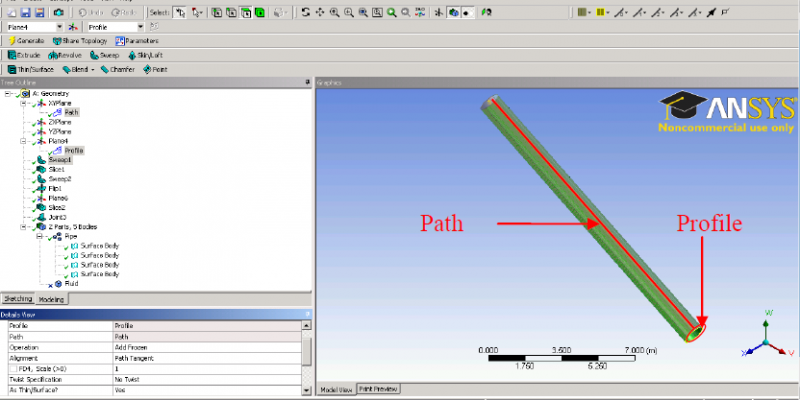Click the Generate button

pyautogui.click(x=27, y=41)
